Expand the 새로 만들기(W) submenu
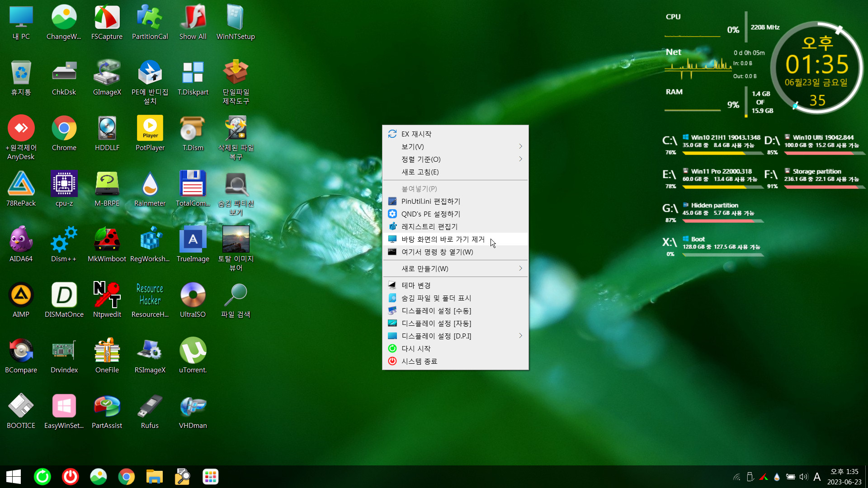The height and width of the screenshot is (488, 868). [455, 268]
